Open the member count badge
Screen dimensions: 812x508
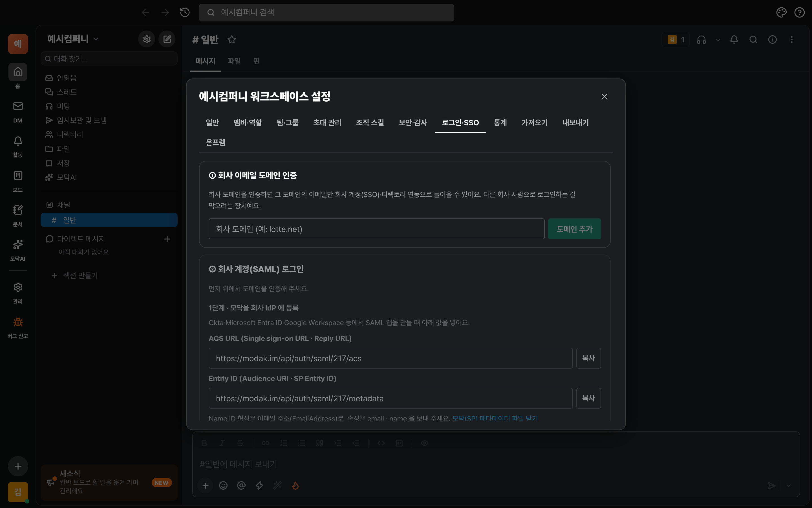tap(676, 40)
